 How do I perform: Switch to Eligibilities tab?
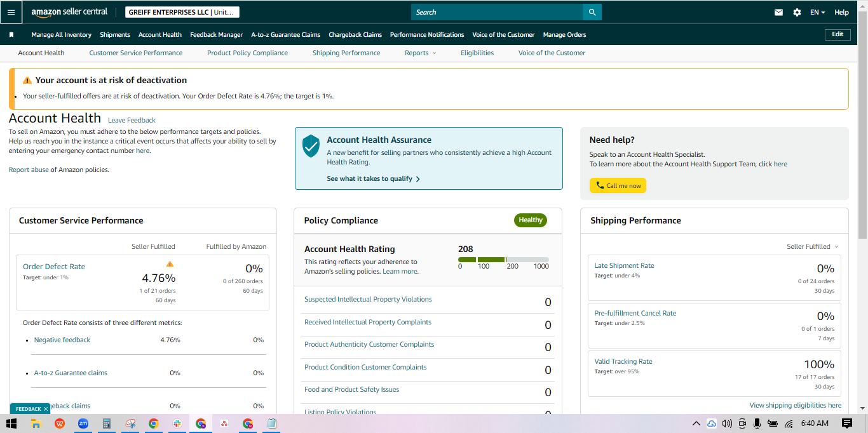click(477, 53)
